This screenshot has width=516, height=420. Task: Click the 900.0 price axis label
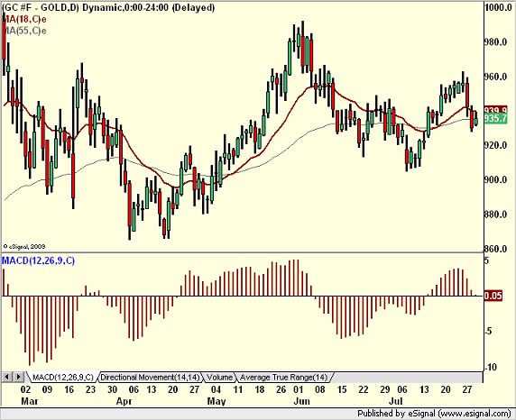495,180
